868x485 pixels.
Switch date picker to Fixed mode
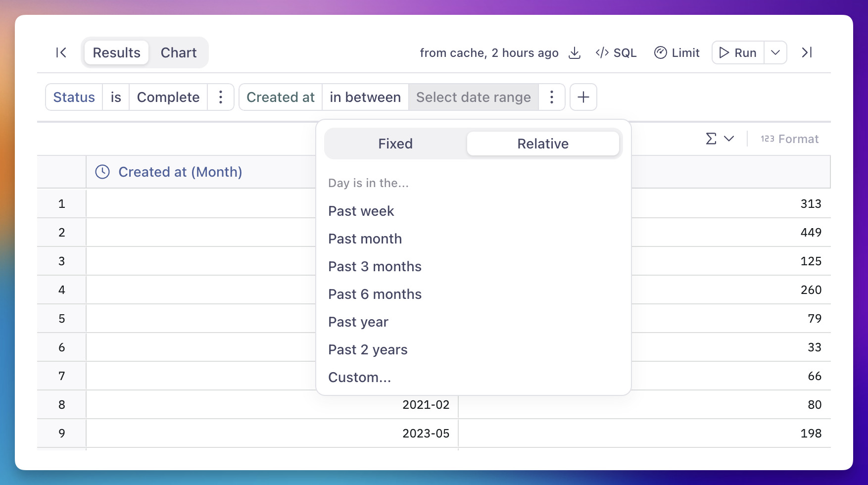tap(395, 144)
